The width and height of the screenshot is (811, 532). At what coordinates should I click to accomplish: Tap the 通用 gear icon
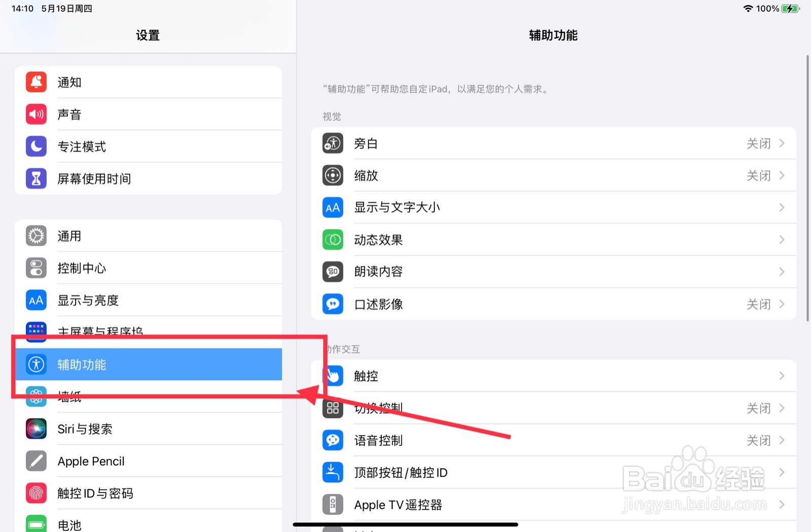(x=36, y=236)
